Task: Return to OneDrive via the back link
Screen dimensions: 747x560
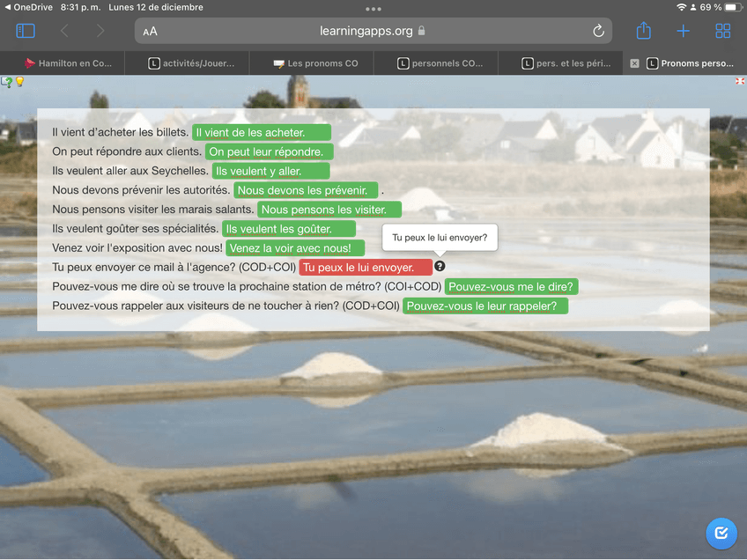Action: (x=28, y=7)
